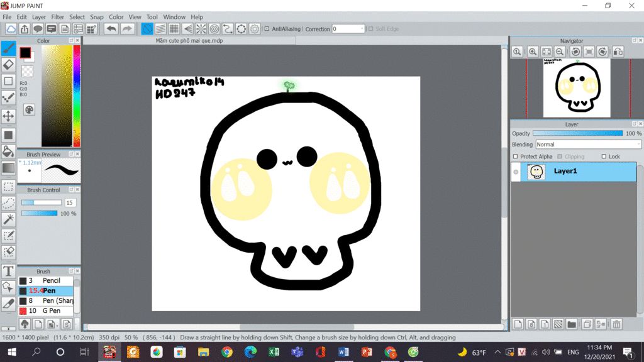Image resolution: width=644 pixels, height=362 pixels.
Task: Select the Pen brush in the list
Action: (45, 290)
